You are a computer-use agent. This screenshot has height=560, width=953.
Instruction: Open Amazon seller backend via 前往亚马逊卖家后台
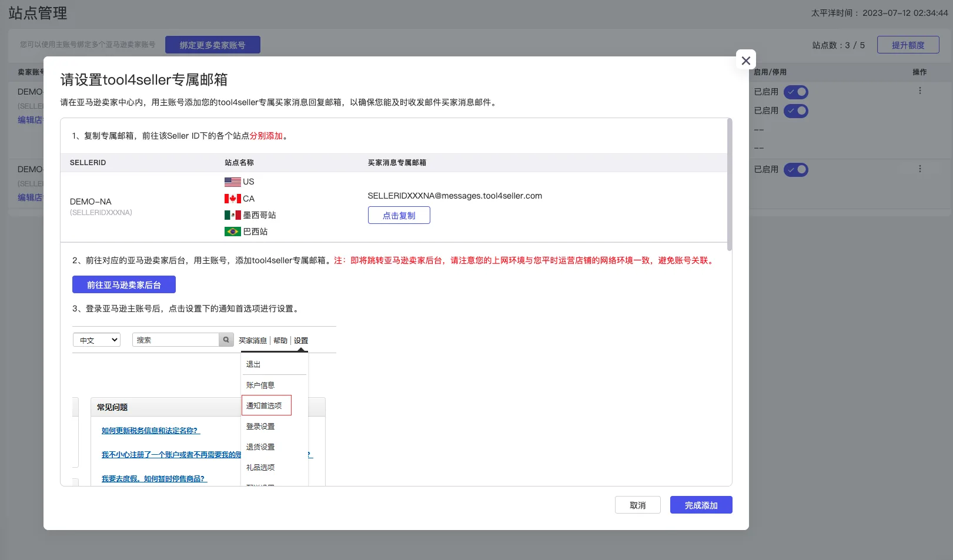124,285
